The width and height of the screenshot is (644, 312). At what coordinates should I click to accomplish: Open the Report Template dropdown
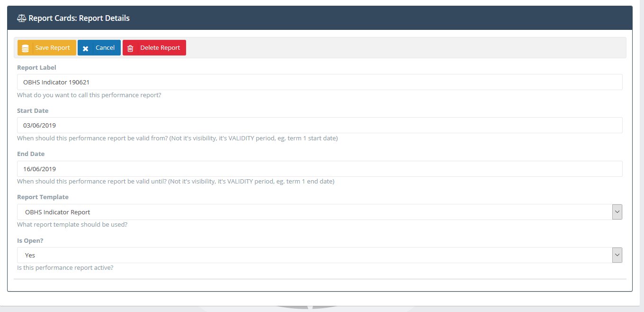point(320,212)
